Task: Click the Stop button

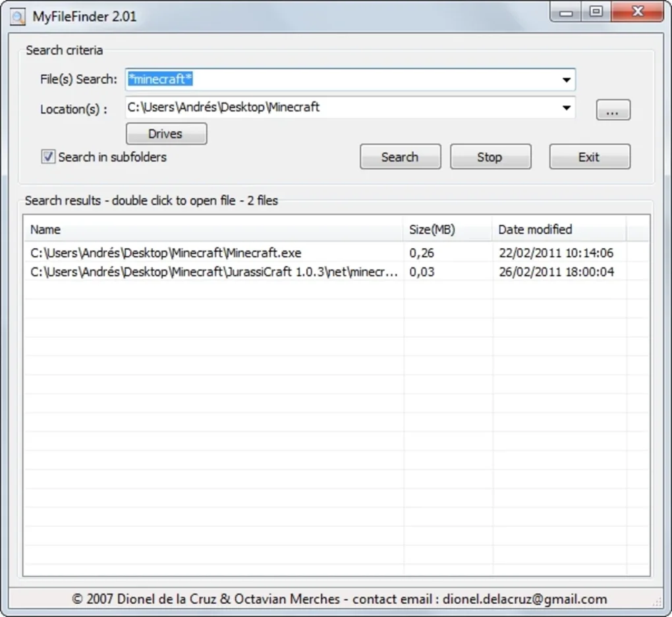Action: pos(490,157)
